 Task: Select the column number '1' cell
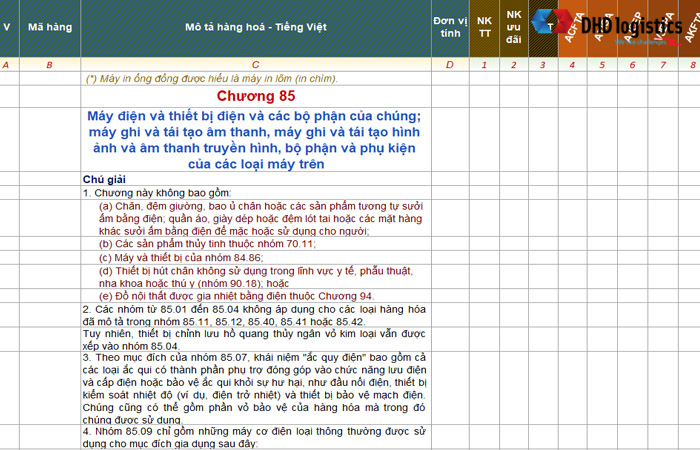pos(484,65)
